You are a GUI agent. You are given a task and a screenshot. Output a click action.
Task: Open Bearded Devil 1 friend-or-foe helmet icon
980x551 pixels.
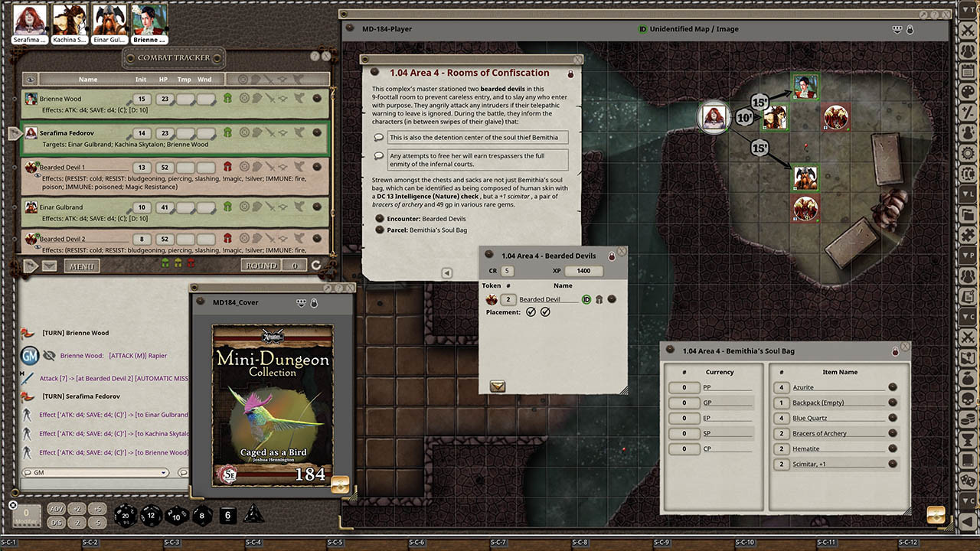[x=227, y=168]
